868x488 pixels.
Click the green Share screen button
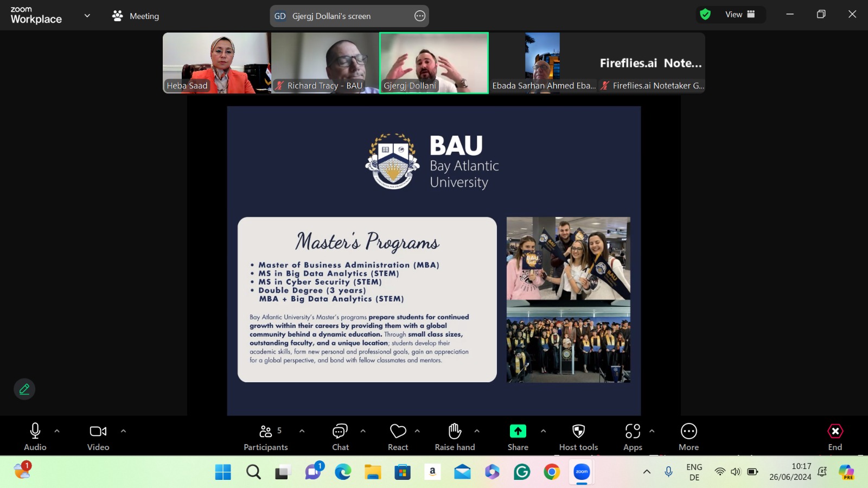click(518, 436)
